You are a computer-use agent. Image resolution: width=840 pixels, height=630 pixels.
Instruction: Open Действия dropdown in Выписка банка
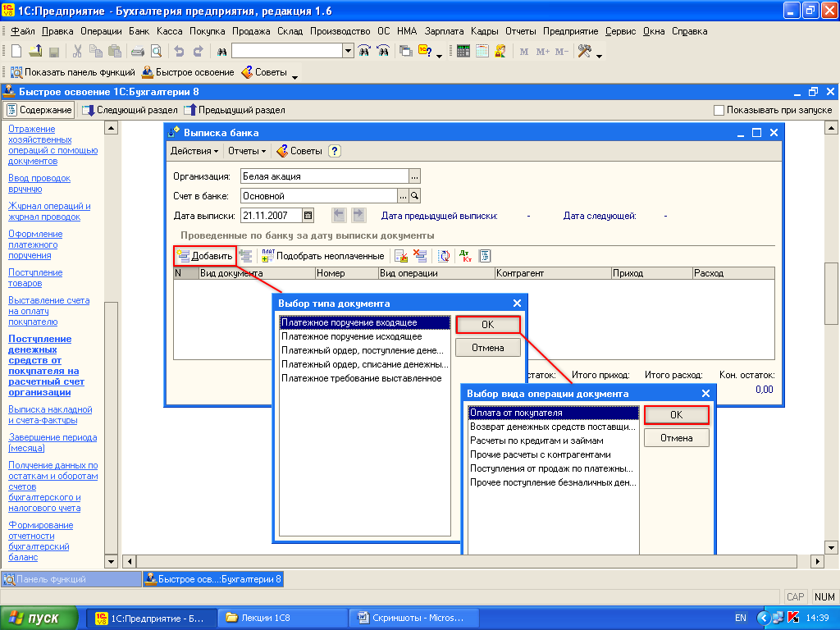click(194, 151)
